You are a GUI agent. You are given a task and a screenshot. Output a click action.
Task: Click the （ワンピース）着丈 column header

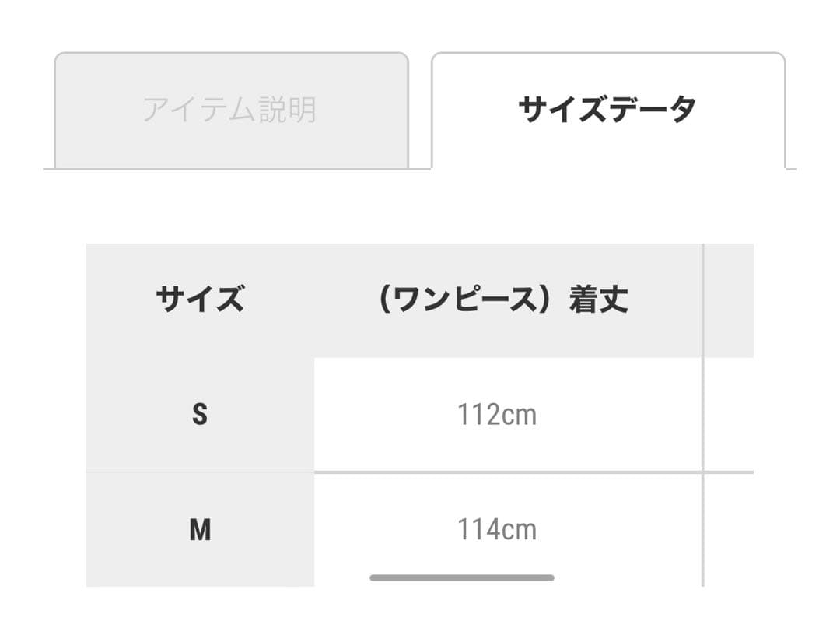tap(505, 298)
